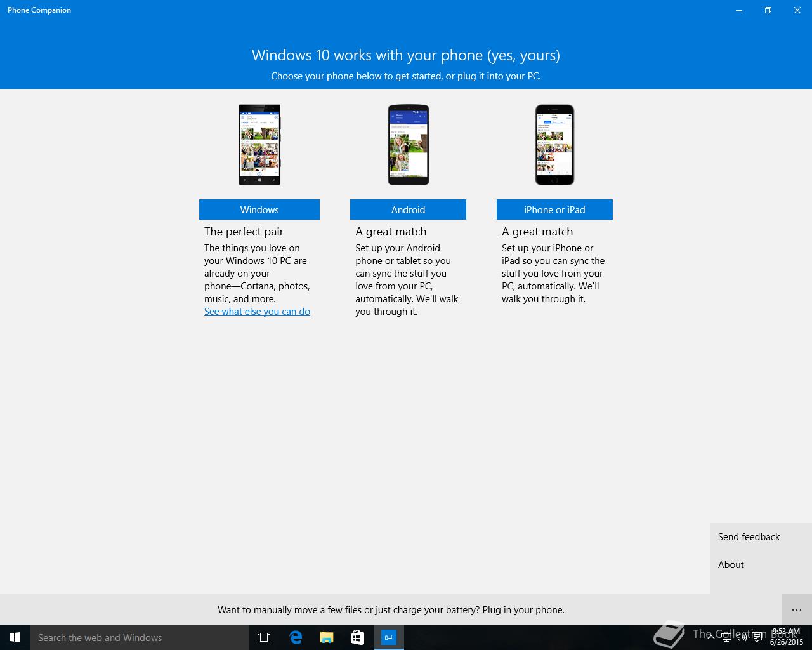Minimize the Phone Companion window
The image size is (812, 650).
click(x=739, y=10)
